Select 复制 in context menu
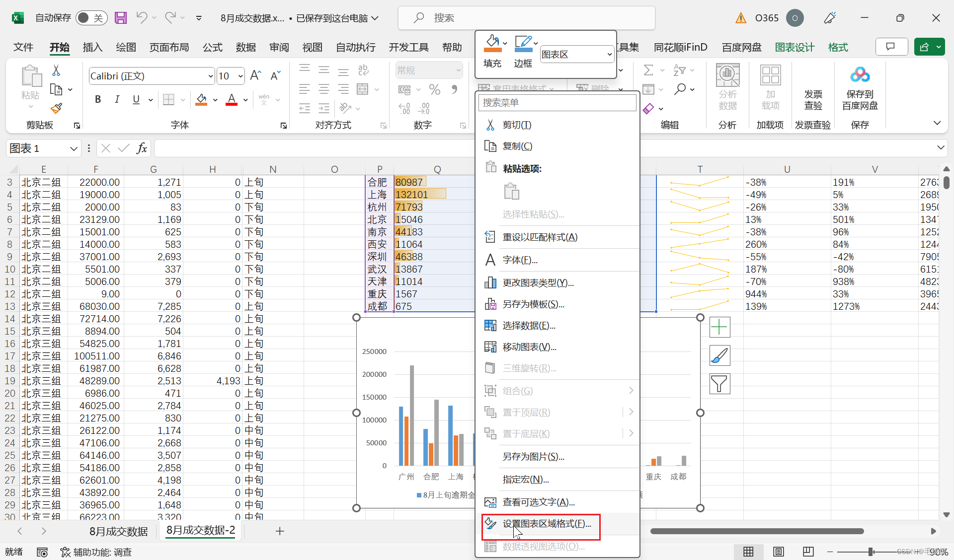 (557, 146)
